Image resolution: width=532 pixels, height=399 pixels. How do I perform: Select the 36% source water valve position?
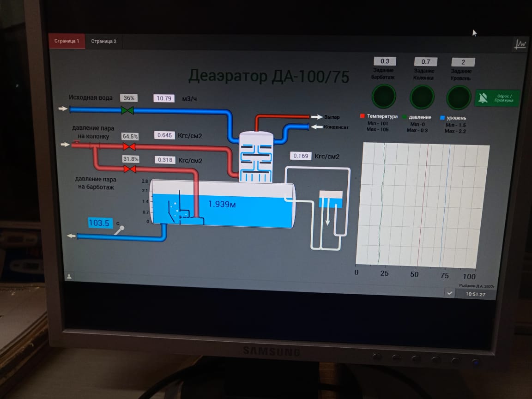point(128,98)
